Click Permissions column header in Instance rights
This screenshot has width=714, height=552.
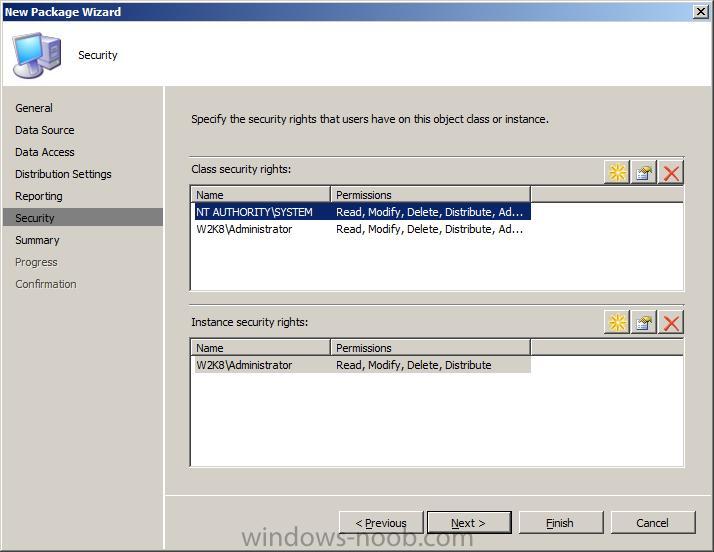pyautogui.click(x=430, y=348)
